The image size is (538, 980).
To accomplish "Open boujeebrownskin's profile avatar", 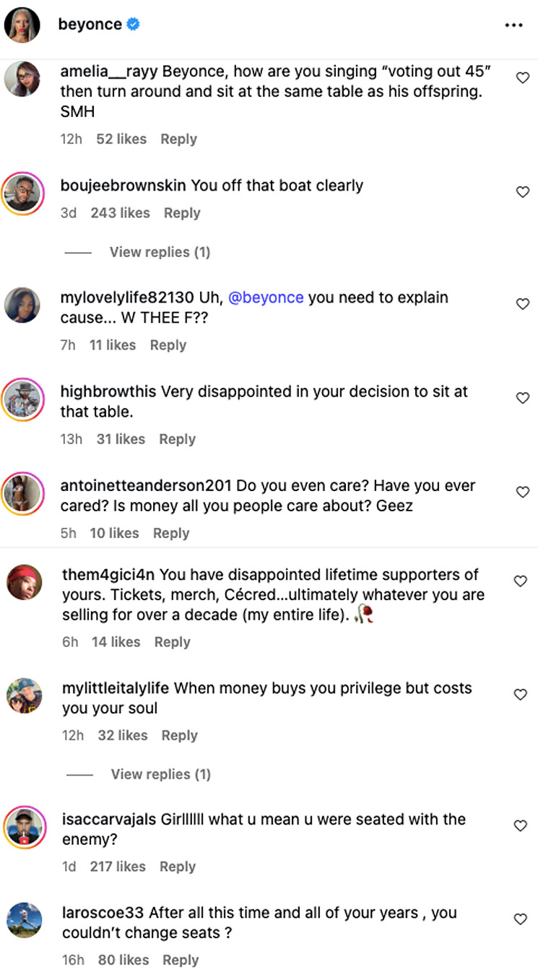I will (x=22, y=193).
